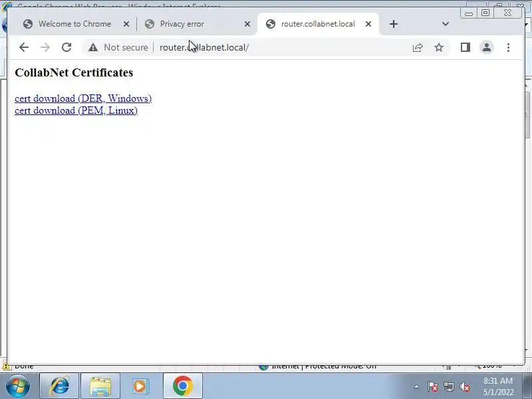Click the Internet Explorer window's vertical scrollbar
532x399 pixels.
[x=528, y=217]
